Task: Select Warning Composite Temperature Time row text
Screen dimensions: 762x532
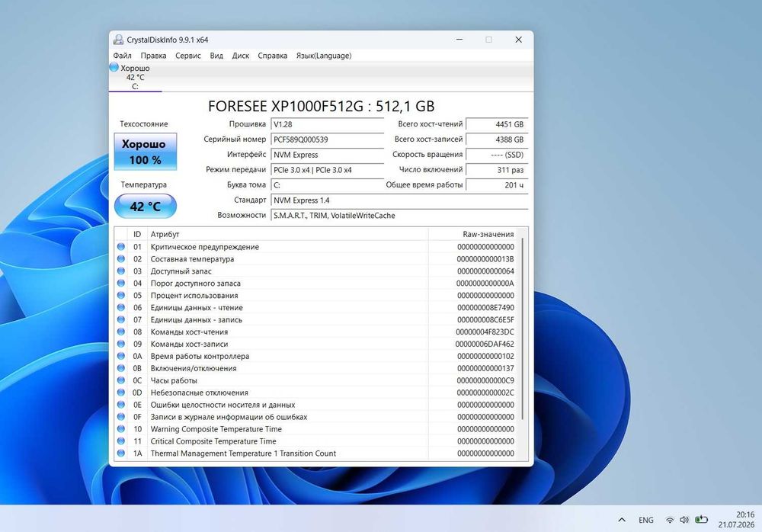Action: click(216, 429)
